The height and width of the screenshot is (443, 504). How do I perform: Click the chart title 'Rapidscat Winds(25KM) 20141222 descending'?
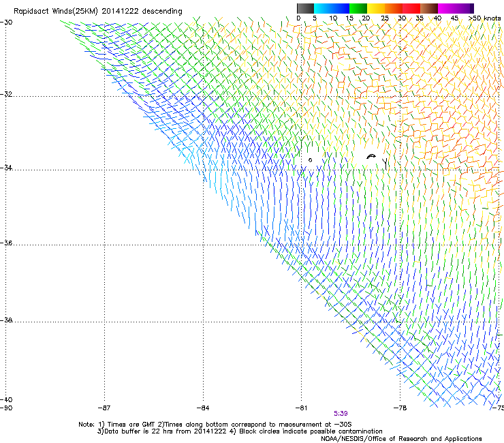tap(97, 11)
